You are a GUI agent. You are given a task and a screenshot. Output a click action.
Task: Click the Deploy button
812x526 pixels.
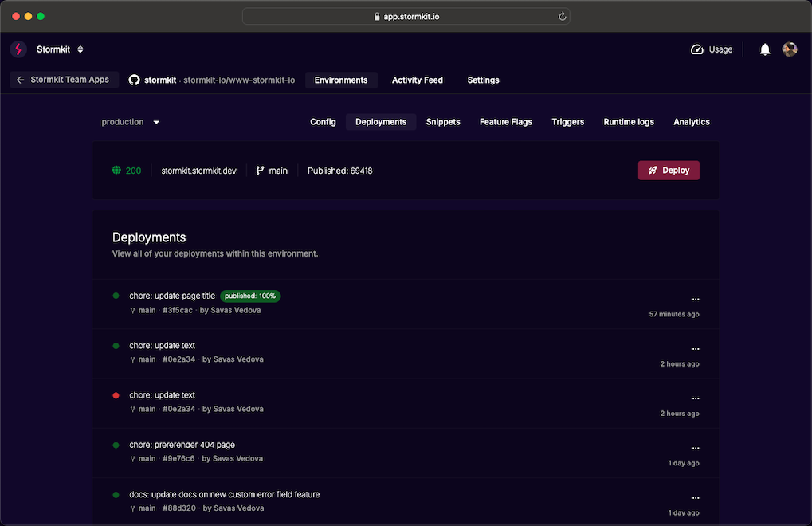pyautogui.click(x=668, y=170)
